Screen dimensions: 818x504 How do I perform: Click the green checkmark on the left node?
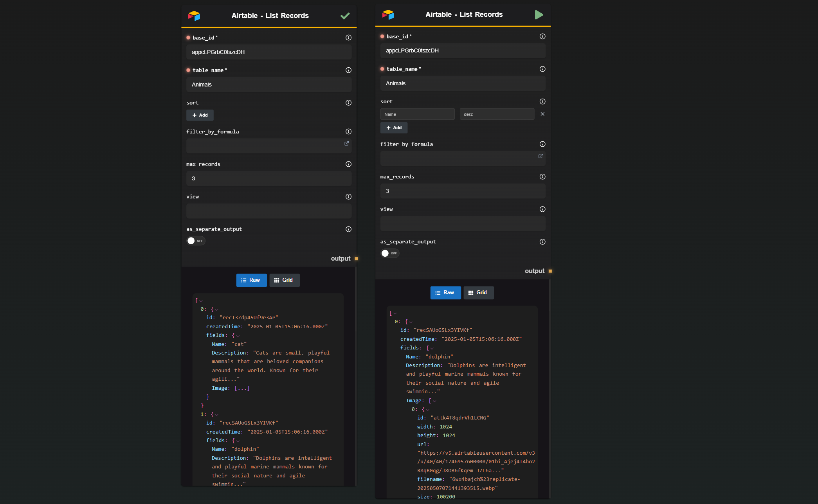345,16
